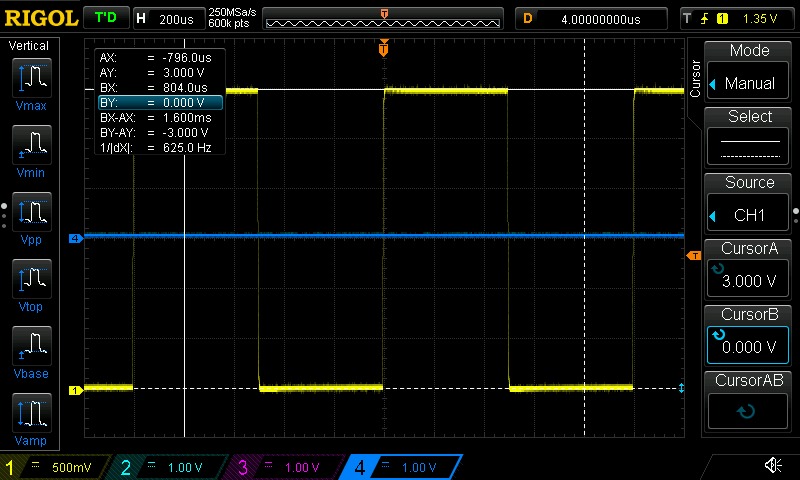Select the Vmax measurement icon
Screen dimensions: 800x480
tap(33, 83)
